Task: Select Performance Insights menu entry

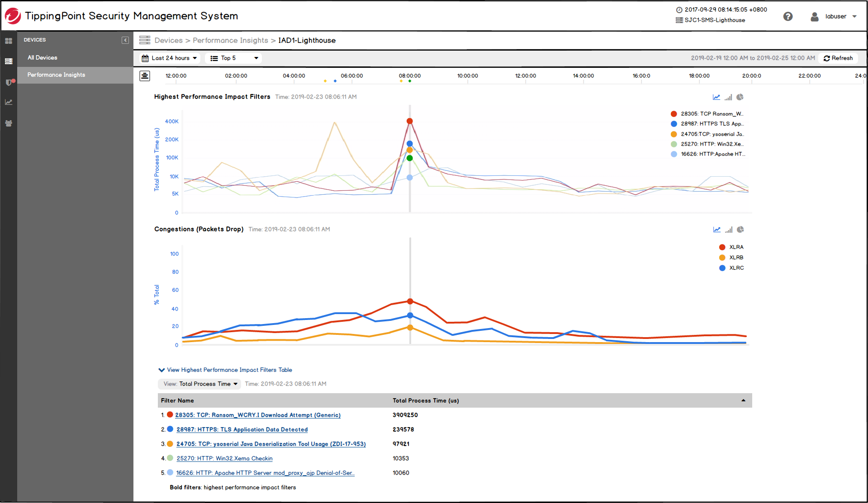Action: (75, 75)
